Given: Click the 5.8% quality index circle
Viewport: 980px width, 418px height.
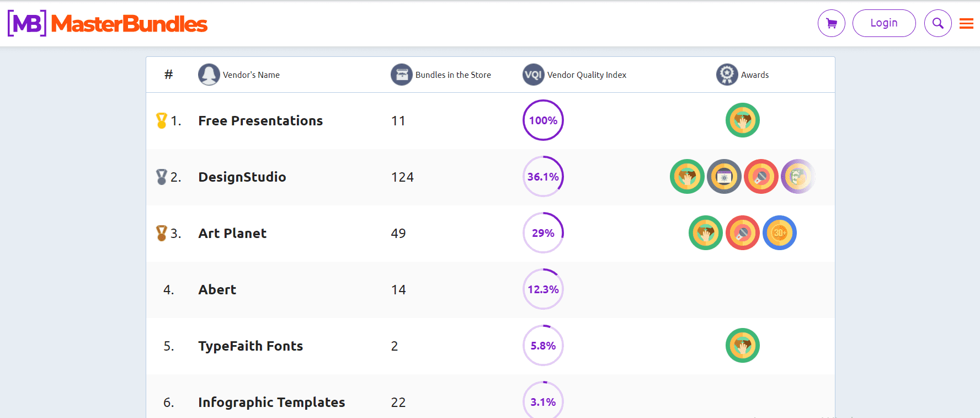Looking at the screenshot, I should [x=543, y=346].
